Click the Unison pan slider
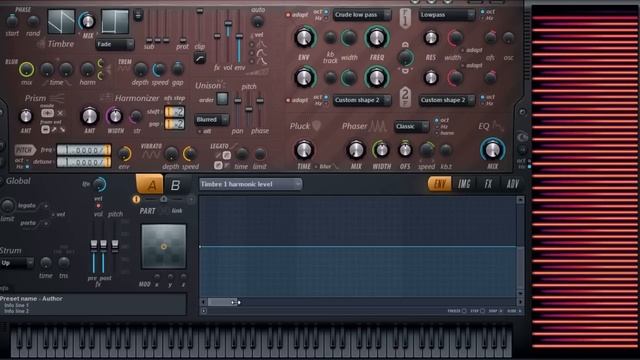The image size is (640, 360). click(238, 109)
